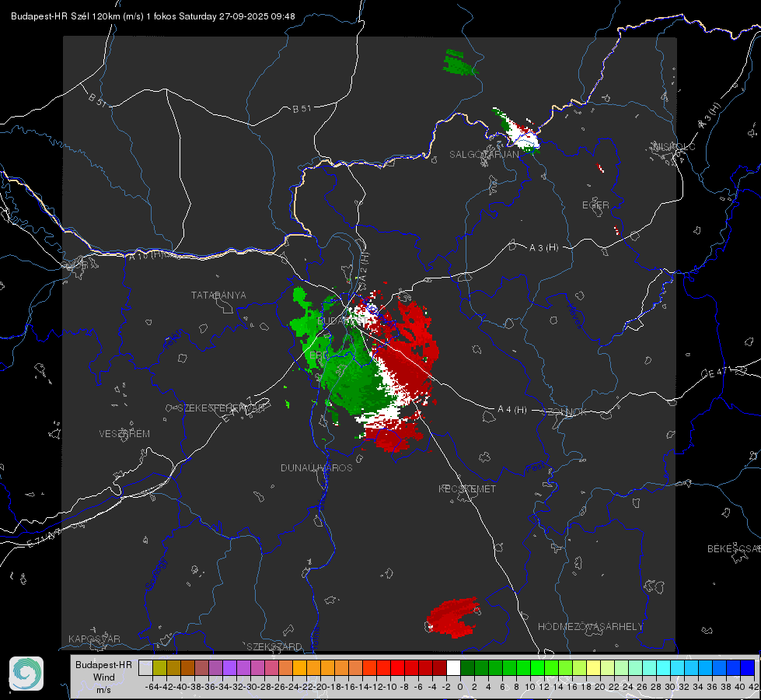This screenshot has height=700, width=761.
Task: Click the 0 value on the legend scale
Action: pos(460,687)
